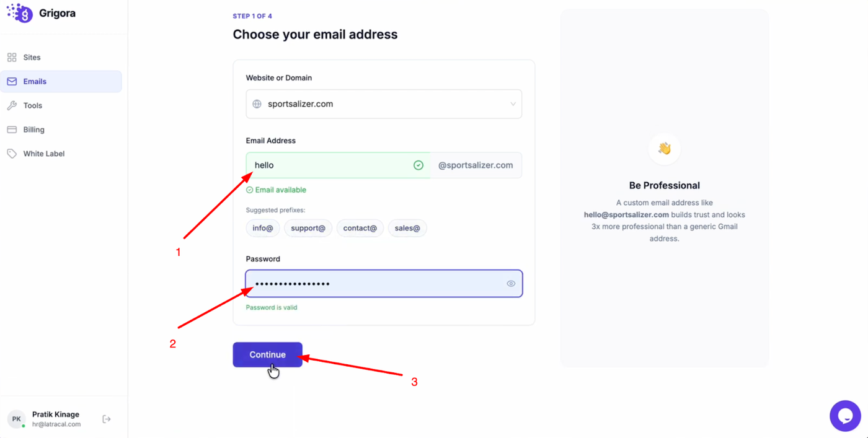Choose the support@ suggested prefix
Viewport: 868px width, 438px height.
[308, 228]
